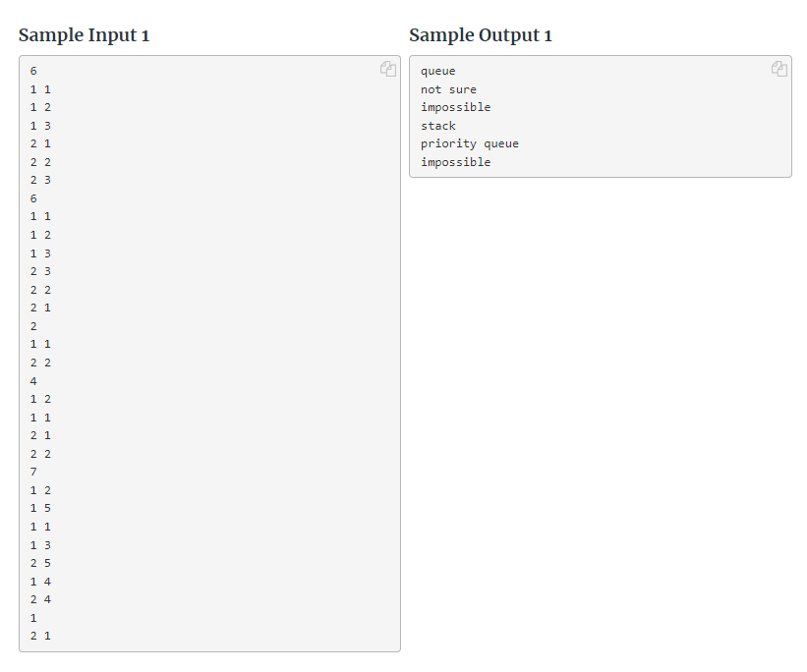Click the standalone '1' near the input's end
This screenshot has width=807, height=672.
click(x=33, y=617)
